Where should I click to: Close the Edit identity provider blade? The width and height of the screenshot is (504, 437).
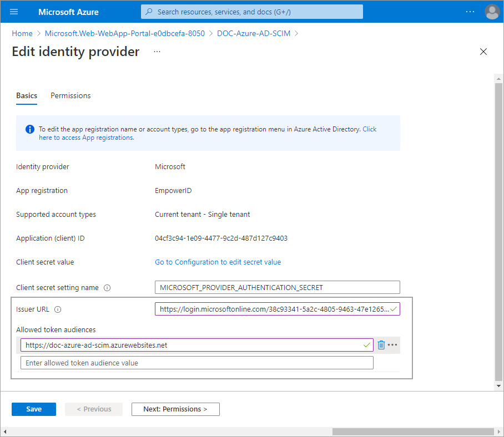(483, 52)
